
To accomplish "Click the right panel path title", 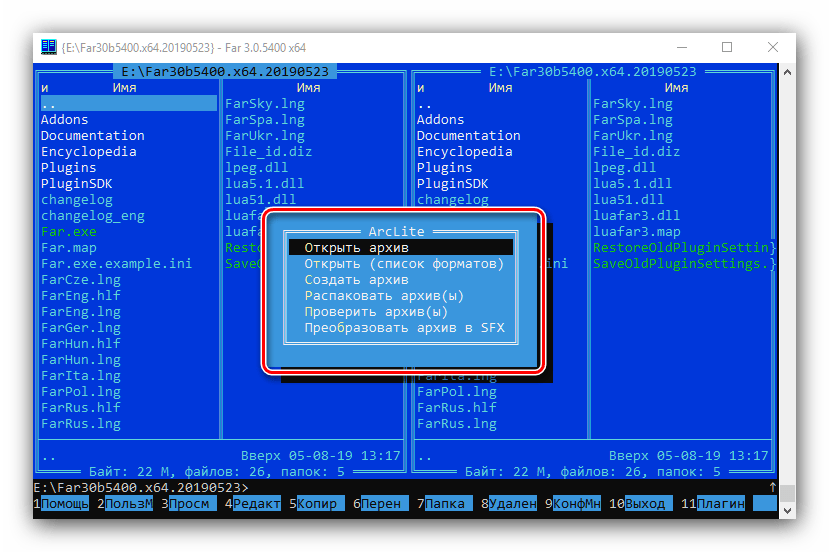I will 593,71.
